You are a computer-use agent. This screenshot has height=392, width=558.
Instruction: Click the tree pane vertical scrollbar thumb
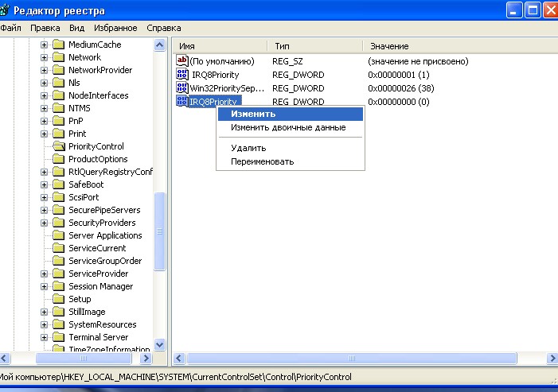160,231
